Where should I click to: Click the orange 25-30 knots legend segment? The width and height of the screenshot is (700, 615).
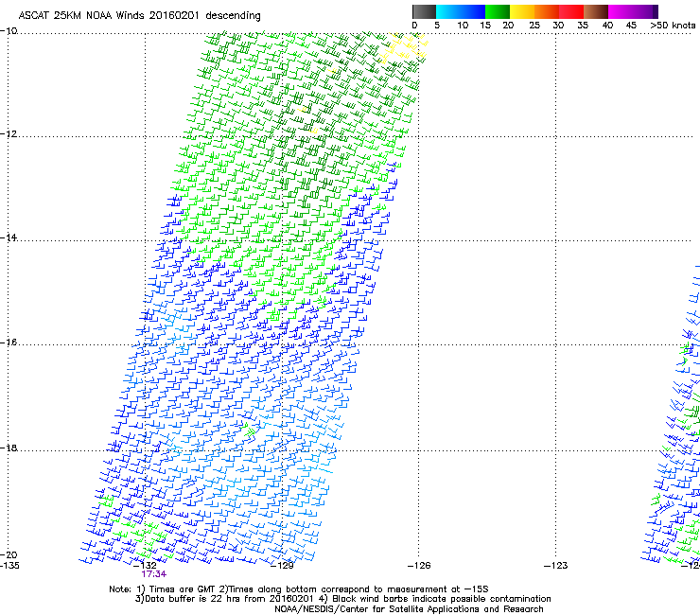547,11
